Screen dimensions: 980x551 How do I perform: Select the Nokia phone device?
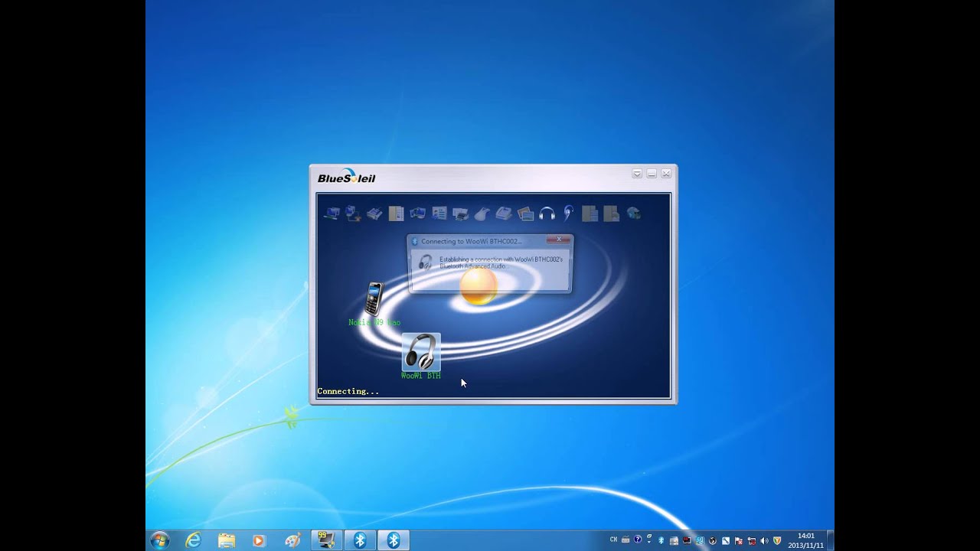tap(374, 298)
